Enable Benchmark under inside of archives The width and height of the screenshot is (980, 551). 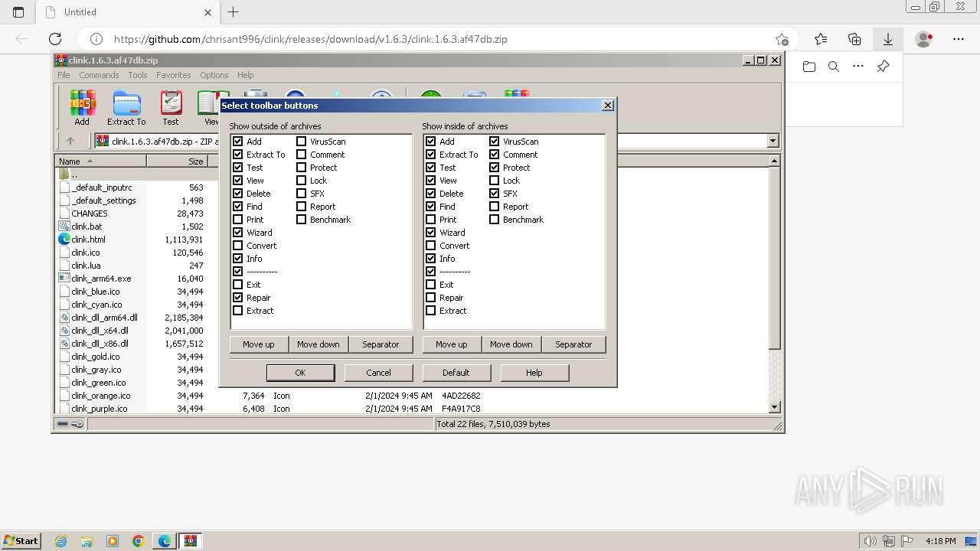[x=495, y=220]
